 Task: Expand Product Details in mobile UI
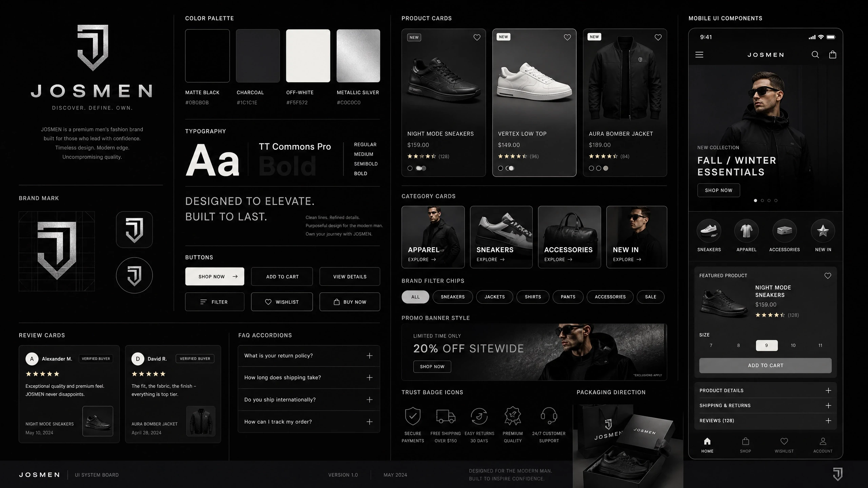pos(765,390)
